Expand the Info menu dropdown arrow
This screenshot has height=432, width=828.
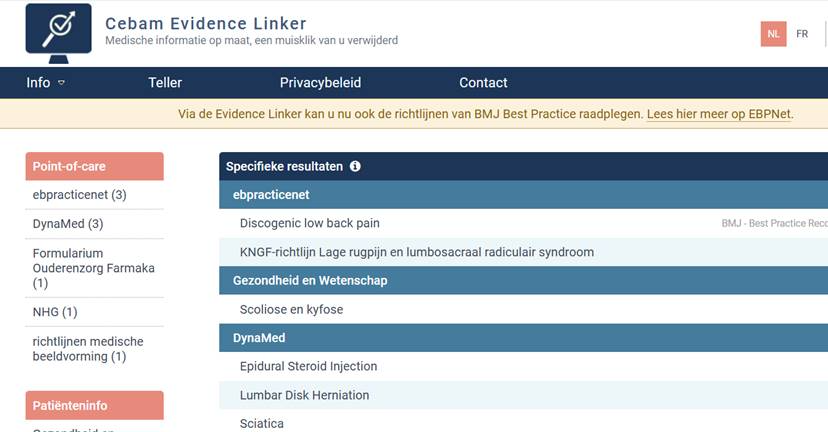tap(61, 83)
